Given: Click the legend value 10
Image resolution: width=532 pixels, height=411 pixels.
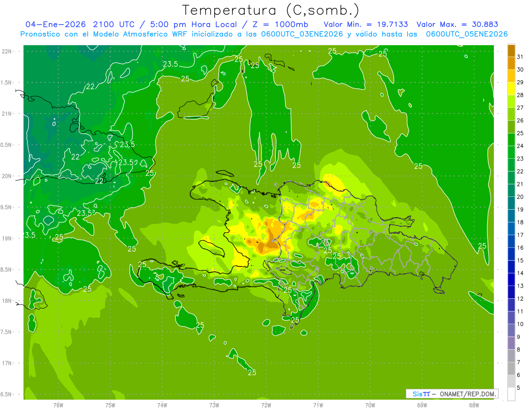Looking at the screenshot, I should coord(520,324).
